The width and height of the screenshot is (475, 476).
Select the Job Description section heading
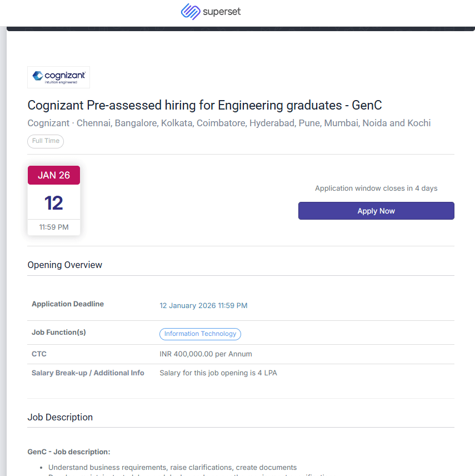click(60, 417)
